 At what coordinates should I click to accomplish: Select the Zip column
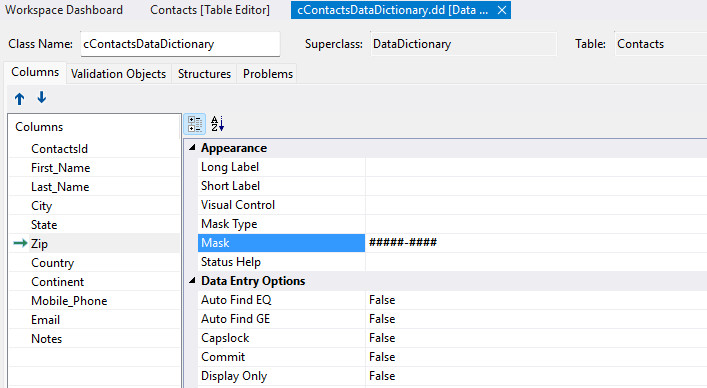94,243
